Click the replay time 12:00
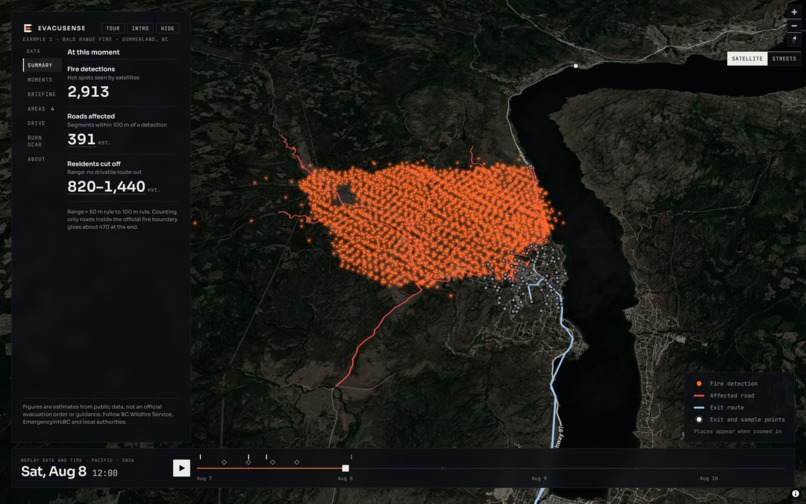Viewport: 806px width, 504px height. tap(105, 473)
